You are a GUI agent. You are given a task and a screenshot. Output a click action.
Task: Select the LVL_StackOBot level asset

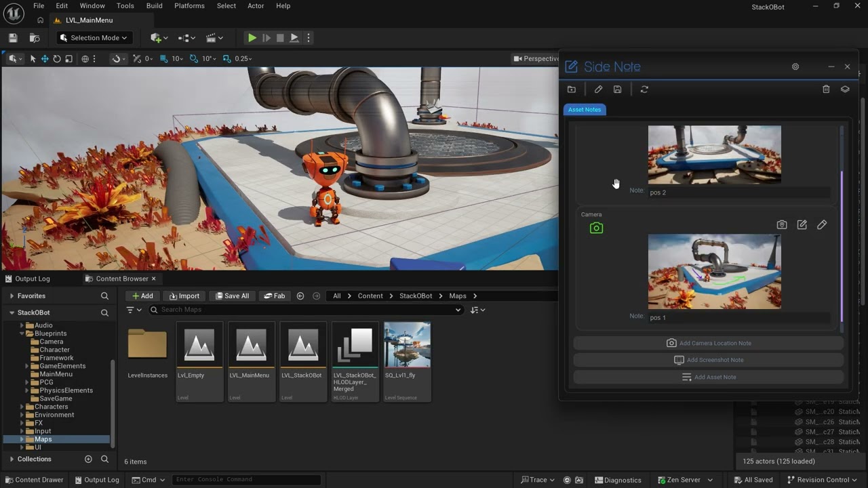click(x=302, y=361)
